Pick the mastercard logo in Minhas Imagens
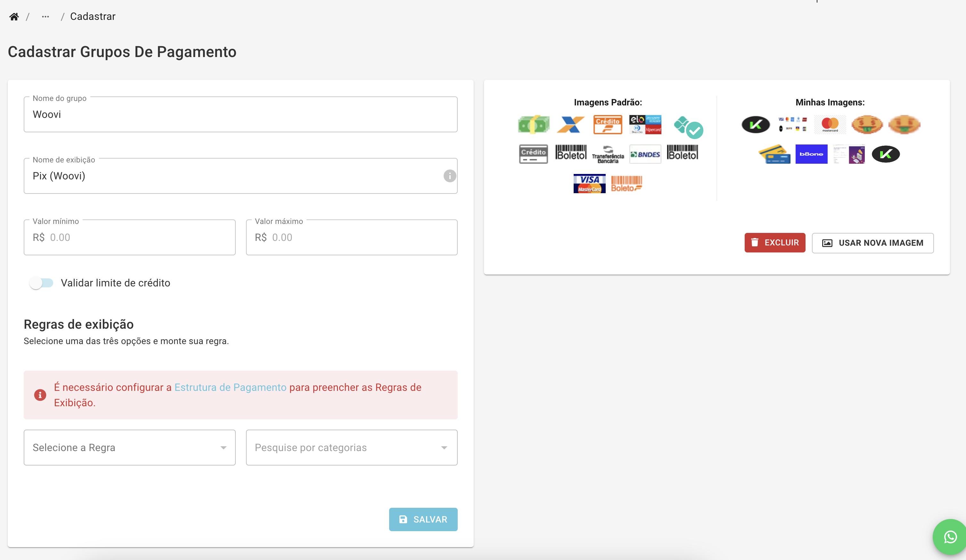Image resolution: width=966 pixels, height=560 pixels. pos(830,125)
